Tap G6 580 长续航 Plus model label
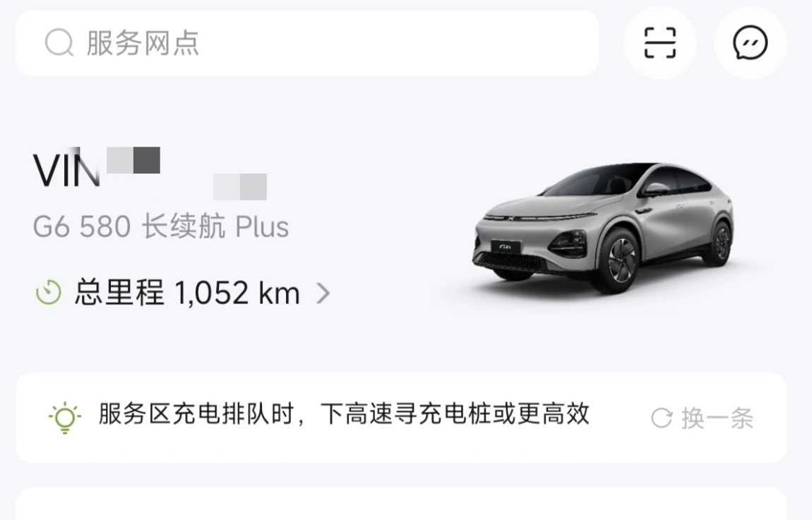This screenshot has width=812, height=520. point(161,226)
